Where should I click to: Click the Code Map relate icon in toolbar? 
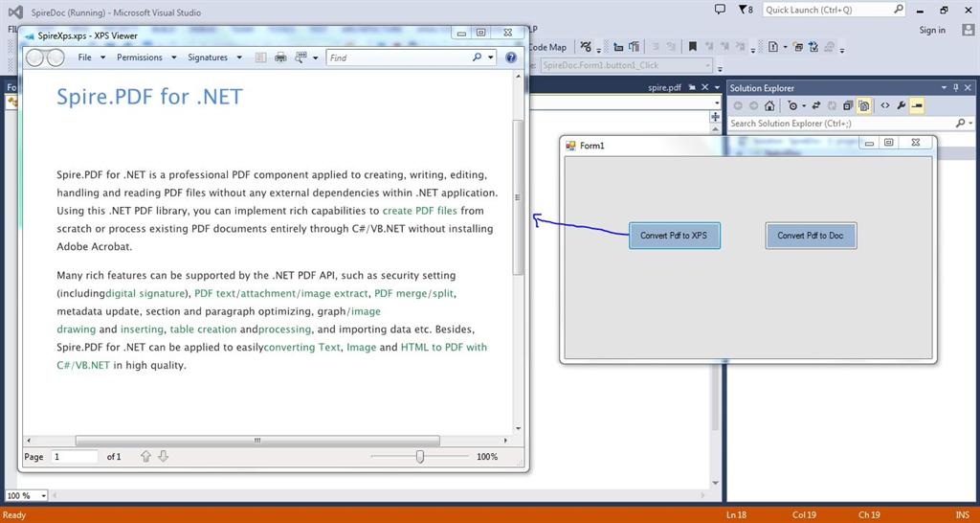[586, 47]
